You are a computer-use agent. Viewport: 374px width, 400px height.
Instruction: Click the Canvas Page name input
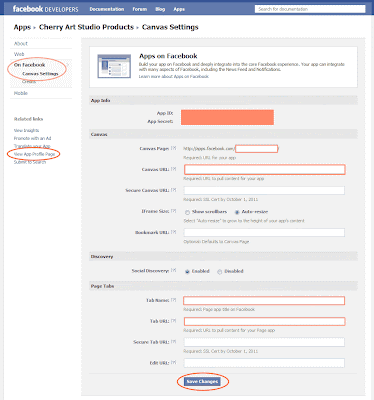click(256, 149)
